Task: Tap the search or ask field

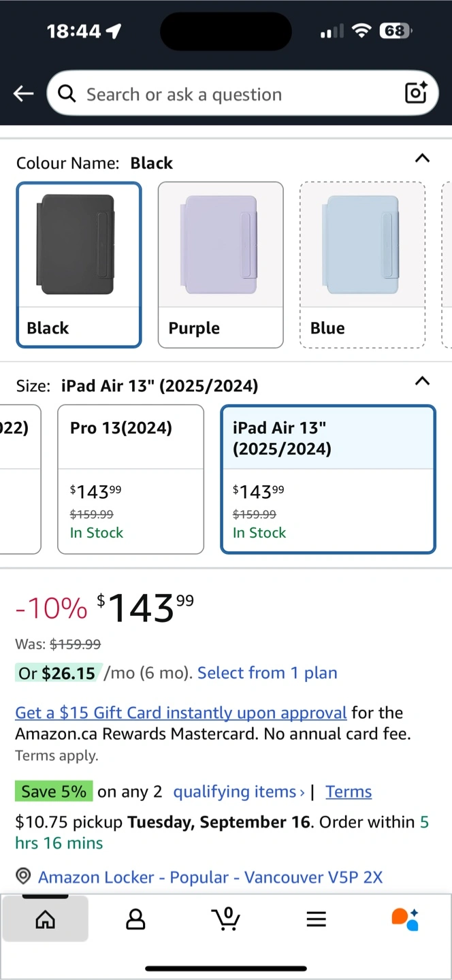Action: (231, 94)
